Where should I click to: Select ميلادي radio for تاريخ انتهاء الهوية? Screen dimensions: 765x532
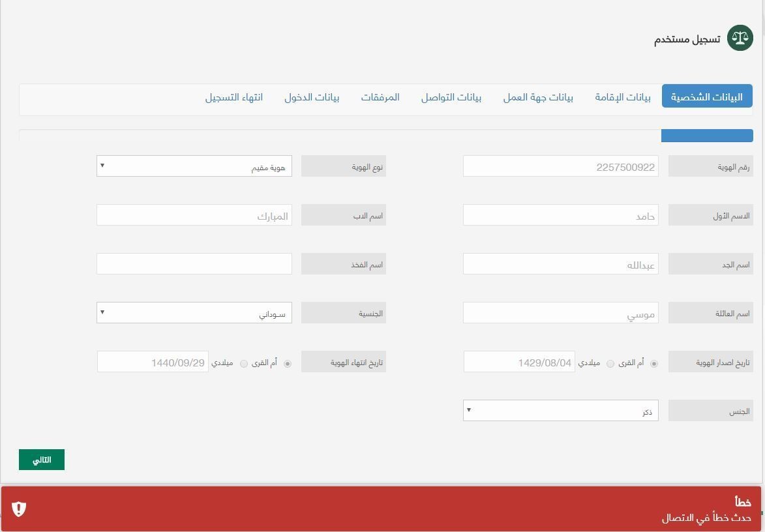pyautogui.click(x=244, y=363)
